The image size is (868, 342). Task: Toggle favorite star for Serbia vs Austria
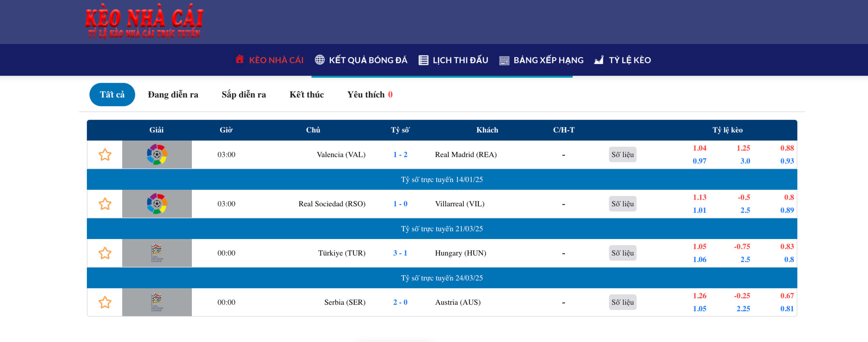click(x=105, y=302)
